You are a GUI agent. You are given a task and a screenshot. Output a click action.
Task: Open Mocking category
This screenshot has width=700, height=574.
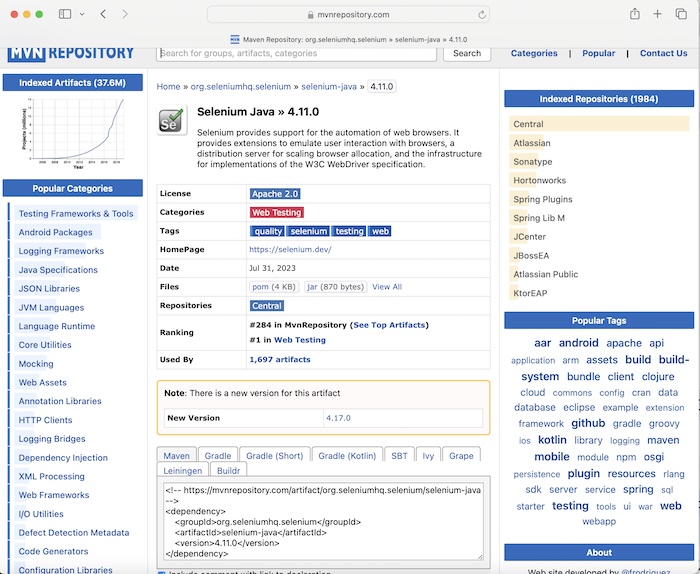tap(36, 363)
